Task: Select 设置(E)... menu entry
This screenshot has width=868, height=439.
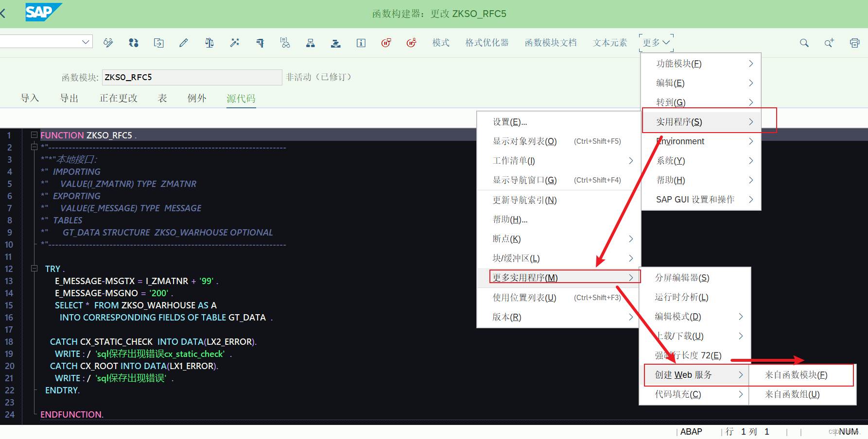Action: tap(558, 122)
